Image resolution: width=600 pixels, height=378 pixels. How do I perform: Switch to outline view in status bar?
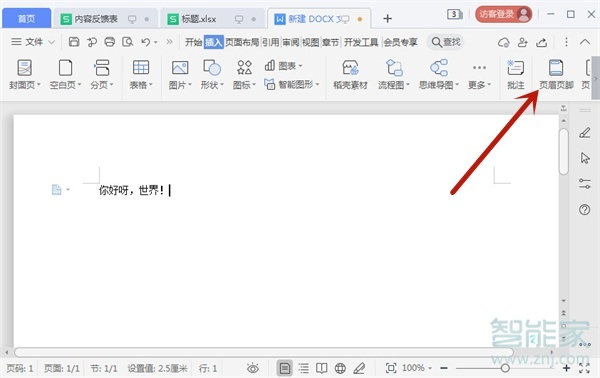pos(303,368)
